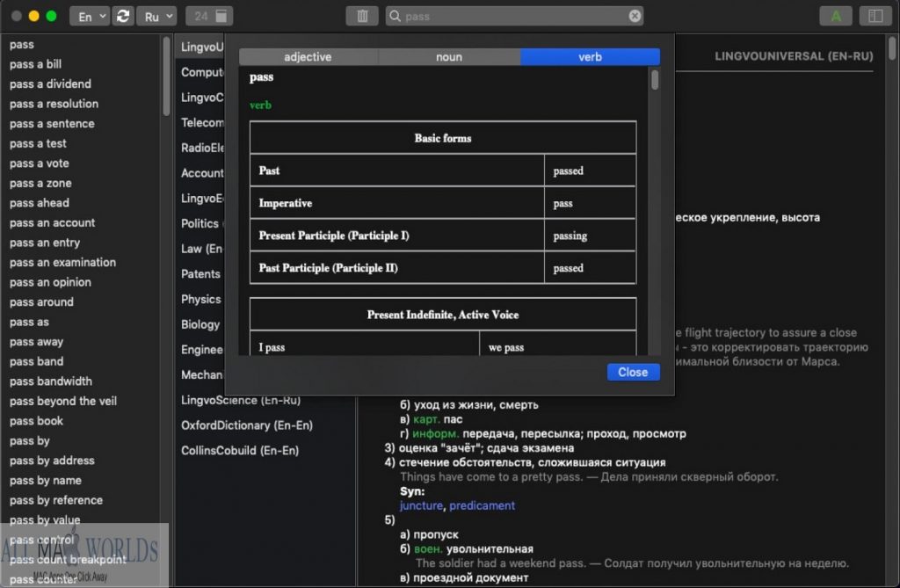Image resolution: width=900 pixels, height=588 pixels.
Task: Follow the 'predicament' synonym link
Action: [x=482, y=505]
